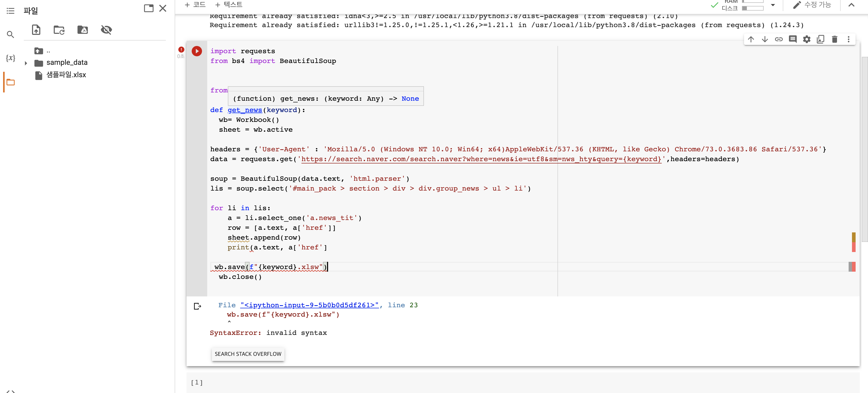Open cell editor settings gear
This screenshot has height=393, width=868.
pyautogui.click(x=807, y=40)
